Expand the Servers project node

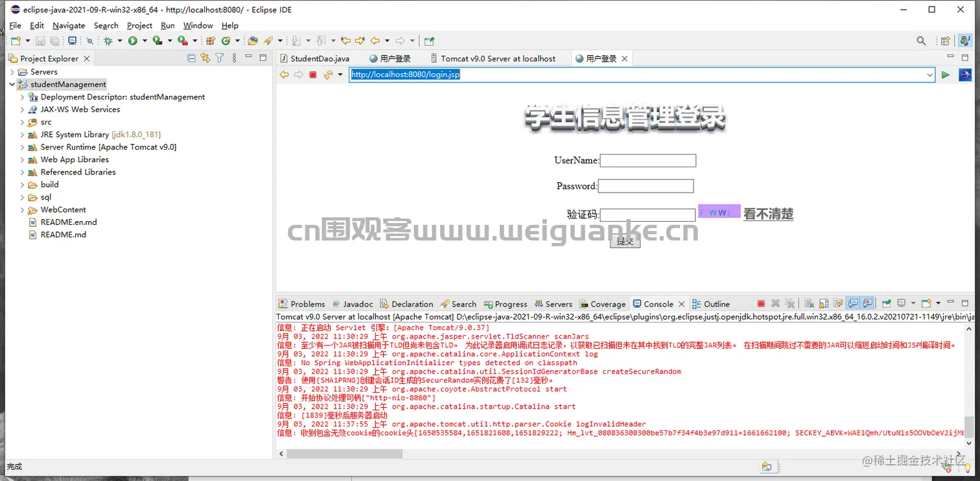point(12,72)
